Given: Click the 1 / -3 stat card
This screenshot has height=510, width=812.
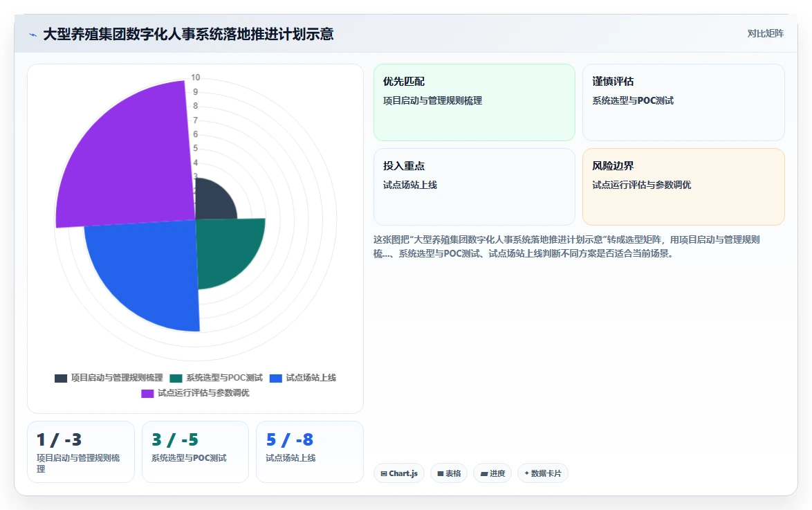Looking at the screenshot, I should coord(81,452).
